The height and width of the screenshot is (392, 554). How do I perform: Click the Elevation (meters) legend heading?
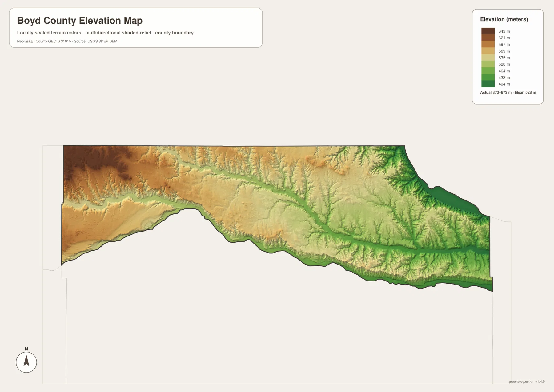tap(504, 19)
